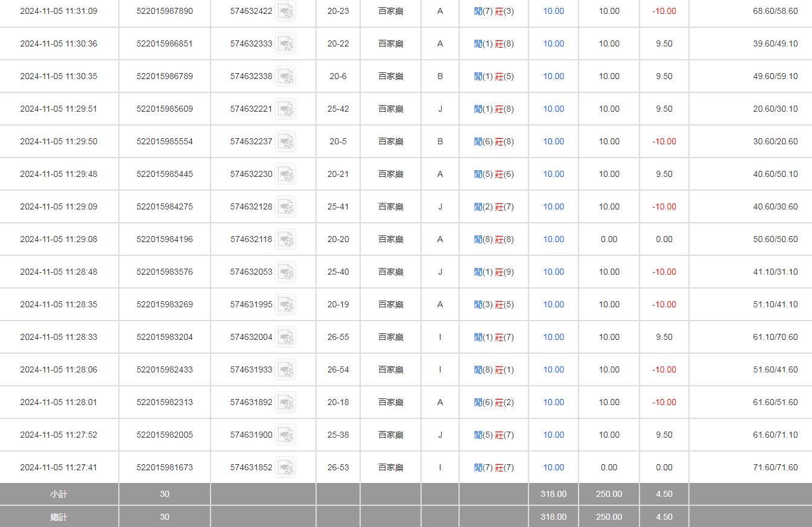This screenshot has width=812, height=527.
Task: Click the result 閒(7) 莊(3) in first row
Action: (493, 11)
